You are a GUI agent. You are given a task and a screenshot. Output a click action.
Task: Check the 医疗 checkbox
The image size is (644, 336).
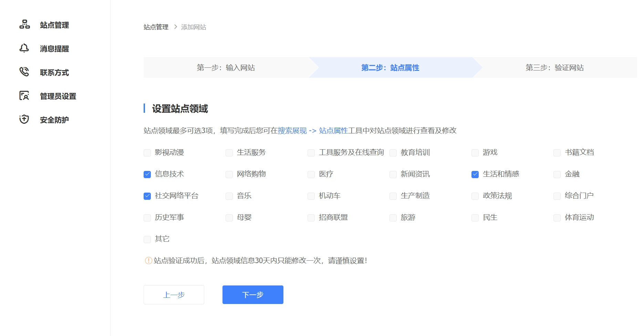coord(311,174)
